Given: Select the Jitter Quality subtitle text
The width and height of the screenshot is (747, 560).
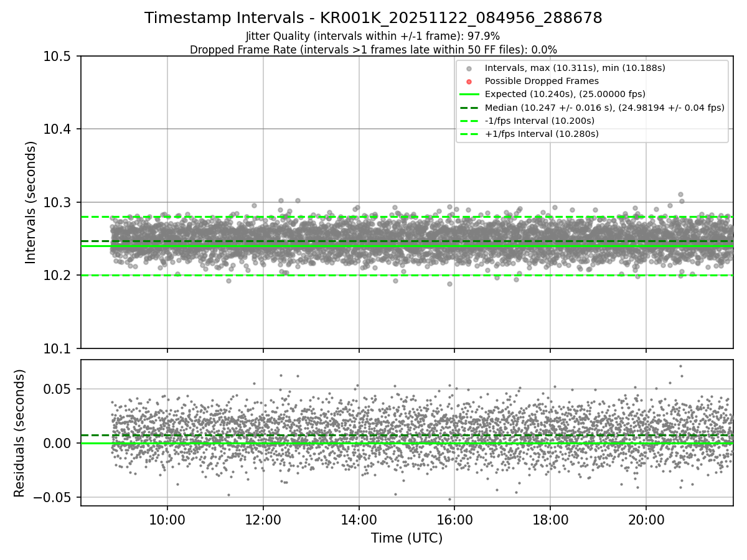Looking at the screenshot, I should 373,36.
